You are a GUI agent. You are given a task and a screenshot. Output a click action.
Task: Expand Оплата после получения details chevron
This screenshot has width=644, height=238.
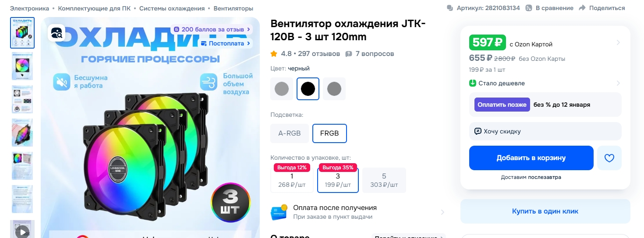tap(442, 212)
